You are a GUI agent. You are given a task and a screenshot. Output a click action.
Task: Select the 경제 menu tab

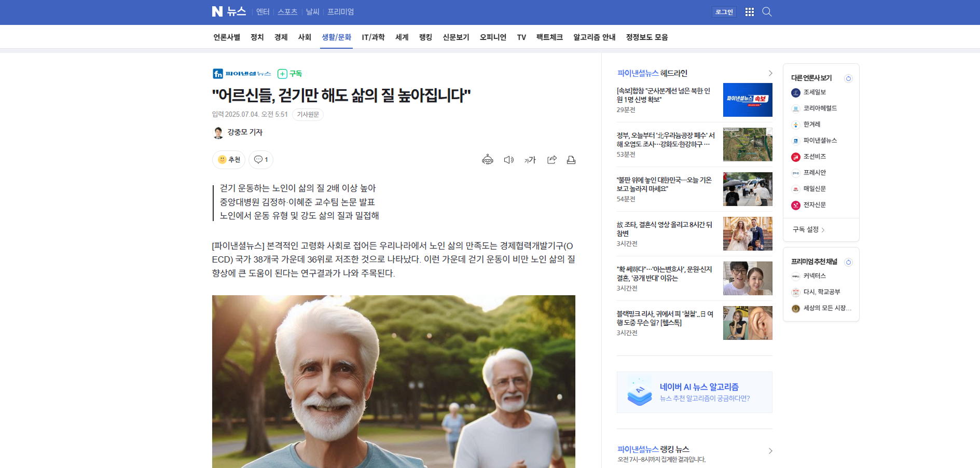281,37
